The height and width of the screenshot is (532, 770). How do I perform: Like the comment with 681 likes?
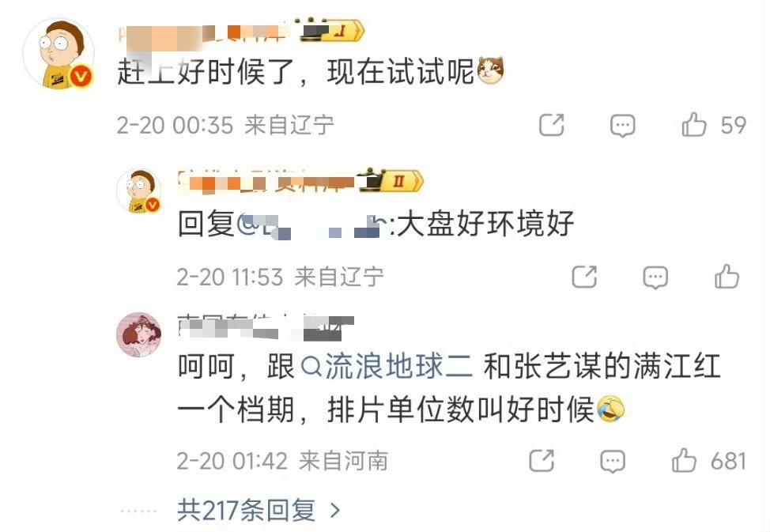click(x=684, y=460)
